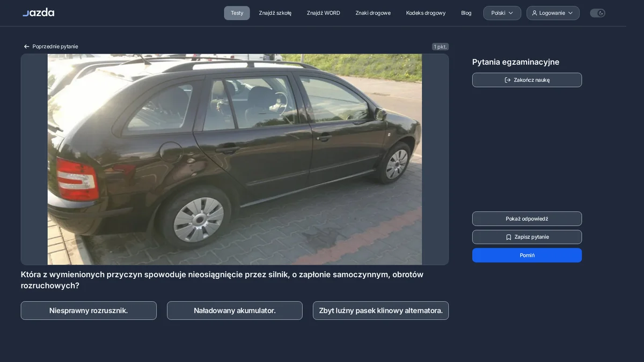Click the Jazda logo

click(x=38, y=12)
